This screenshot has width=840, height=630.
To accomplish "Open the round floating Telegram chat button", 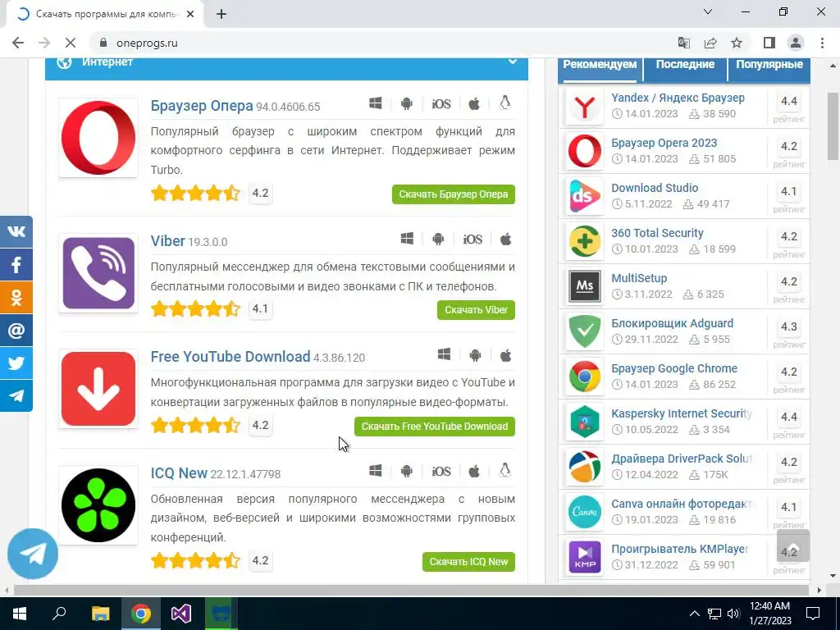I will click(33, 554).
